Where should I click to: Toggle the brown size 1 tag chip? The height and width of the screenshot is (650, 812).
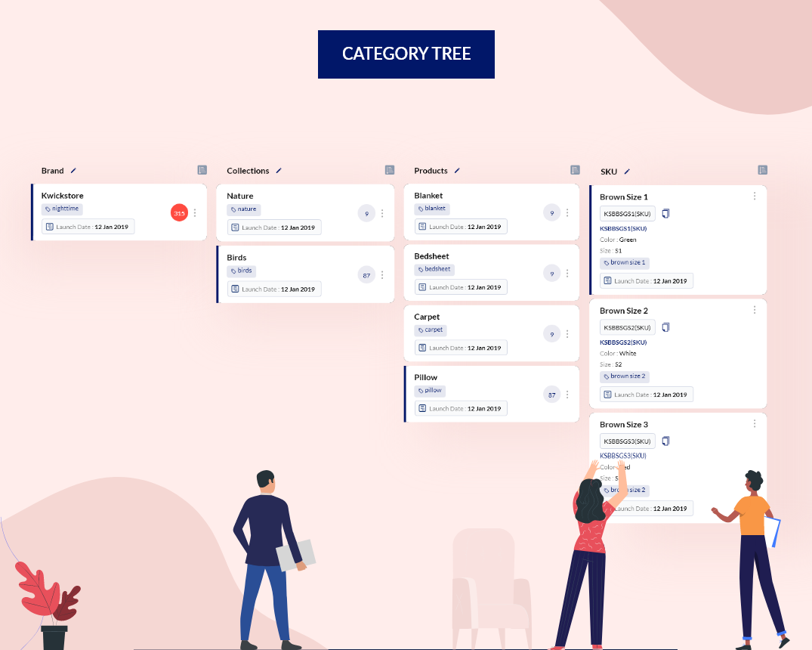pos(624,262)
